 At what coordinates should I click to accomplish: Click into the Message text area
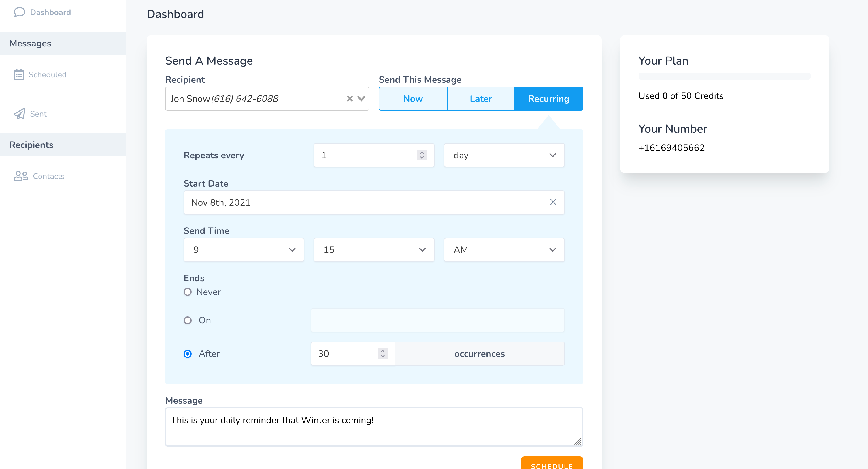pyautogui.click(x=373, y=427)
